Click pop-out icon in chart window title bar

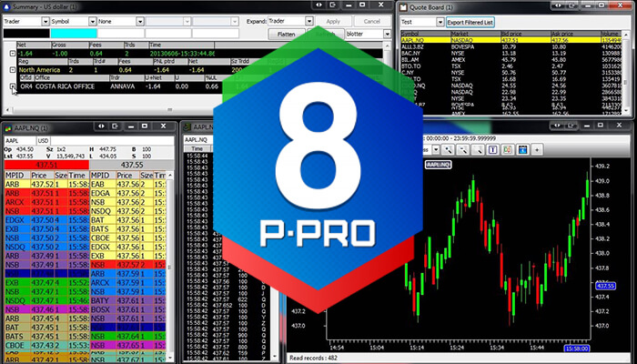coord(571,126)
